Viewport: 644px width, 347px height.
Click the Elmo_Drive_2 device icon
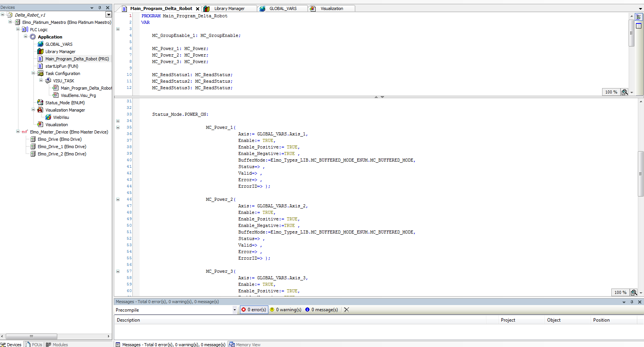point(33,153)
